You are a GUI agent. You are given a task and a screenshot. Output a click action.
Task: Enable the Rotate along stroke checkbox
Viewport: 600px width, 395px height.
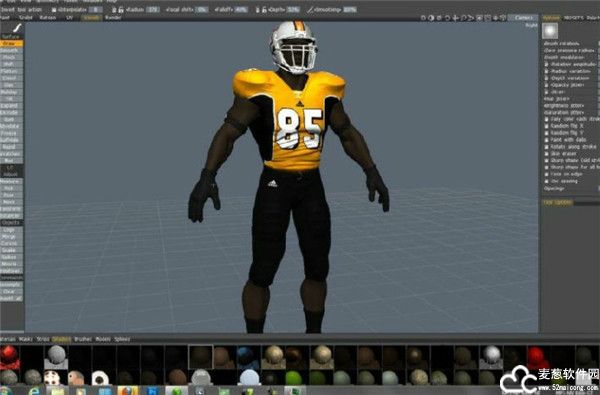point(546,147)
